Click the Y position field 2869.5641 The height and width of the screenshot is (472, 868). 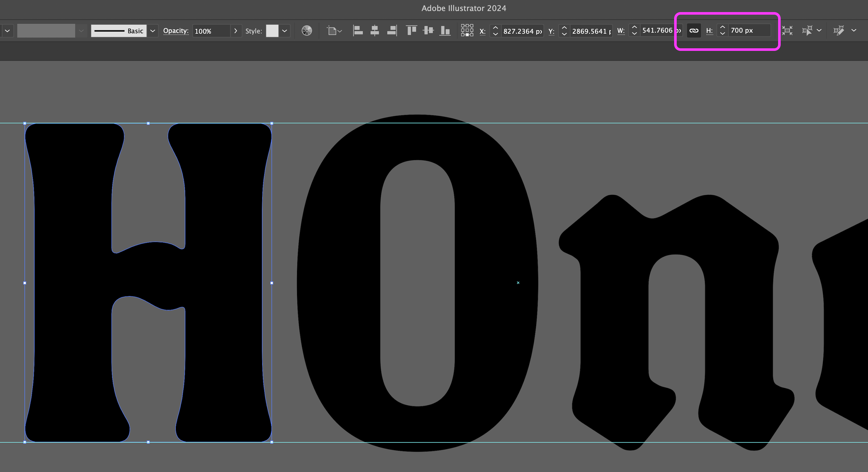591,31
